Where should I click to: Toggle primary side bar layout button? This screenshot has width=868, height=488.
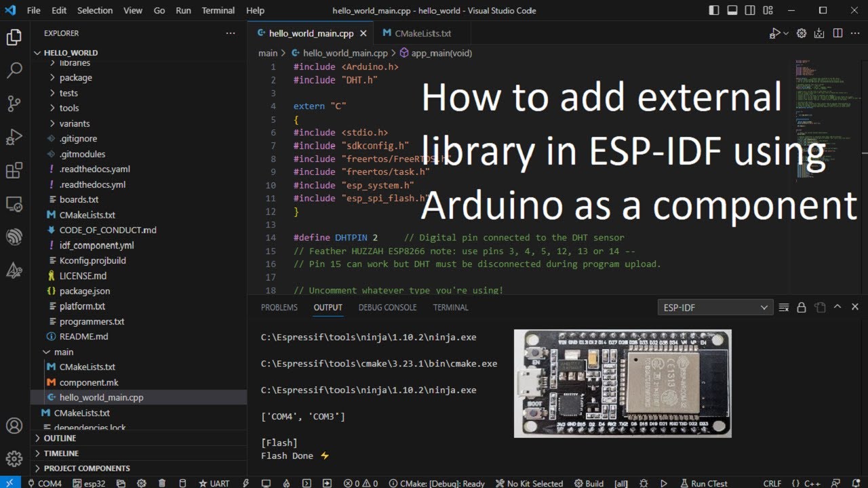(713, 10)
